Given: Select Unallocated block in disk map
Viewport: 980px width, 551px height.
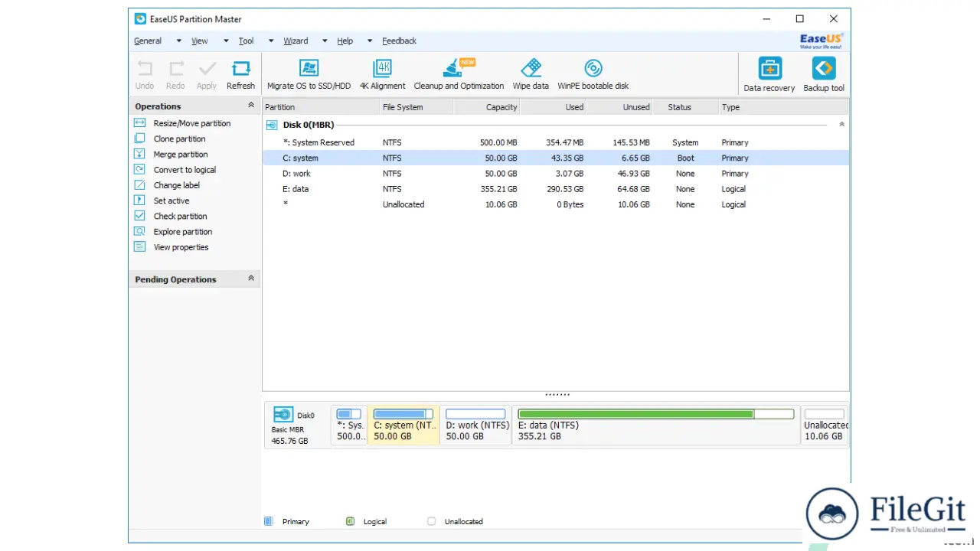Looking at the screenshot, I should point(825,425).
